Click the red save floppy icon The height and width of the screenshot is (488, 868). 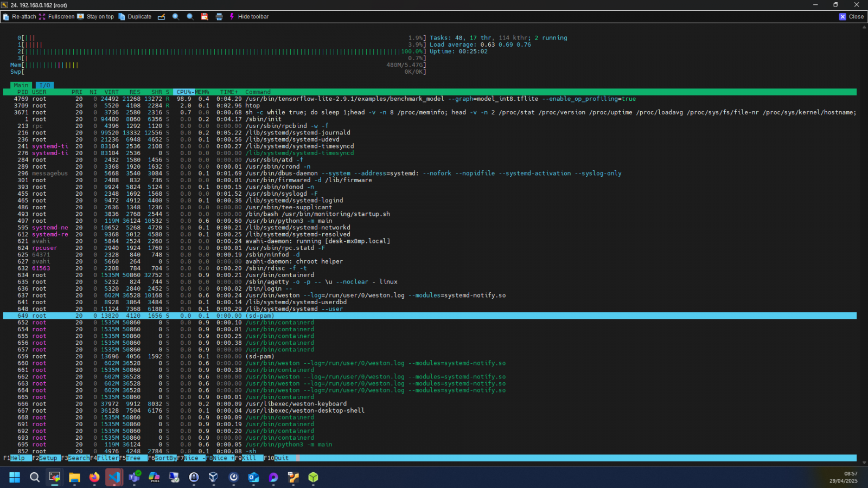tap(205, 17)
